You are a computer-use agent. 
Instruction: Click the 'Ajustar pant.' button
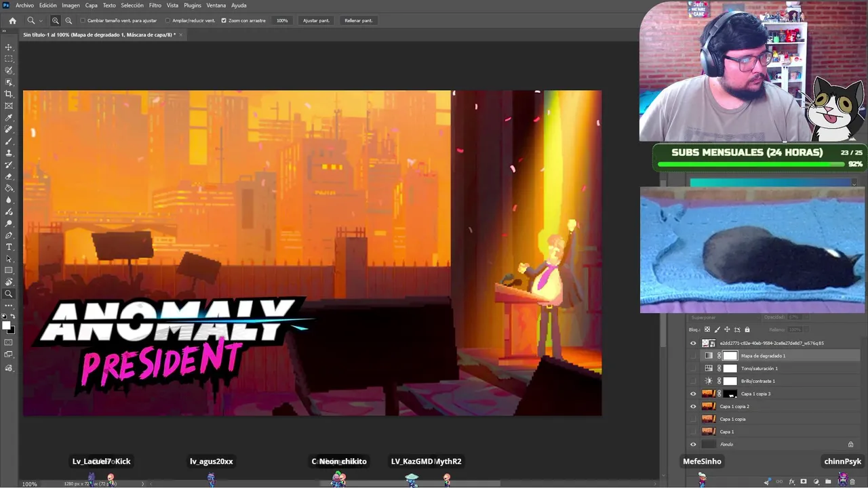(x=316, y=20)
